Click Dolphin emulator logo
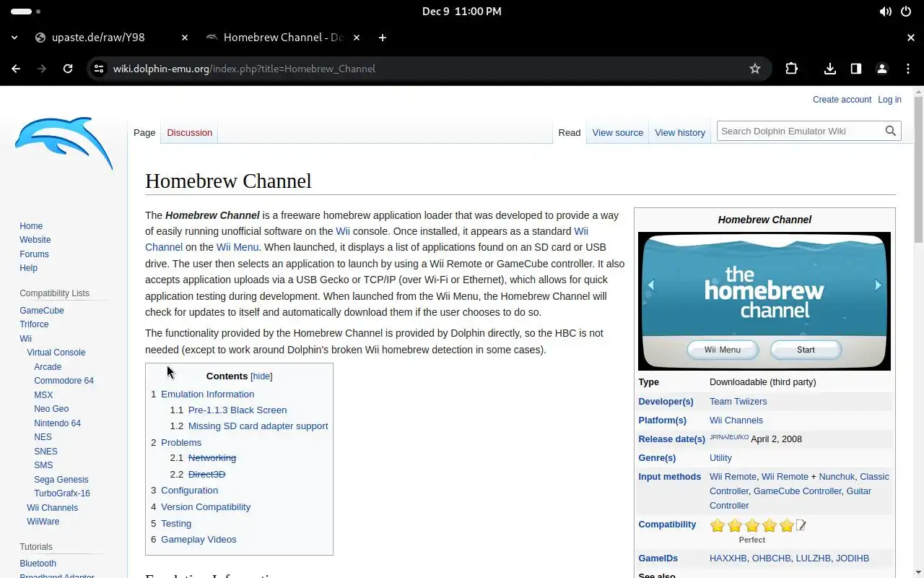 pos(64,143)
